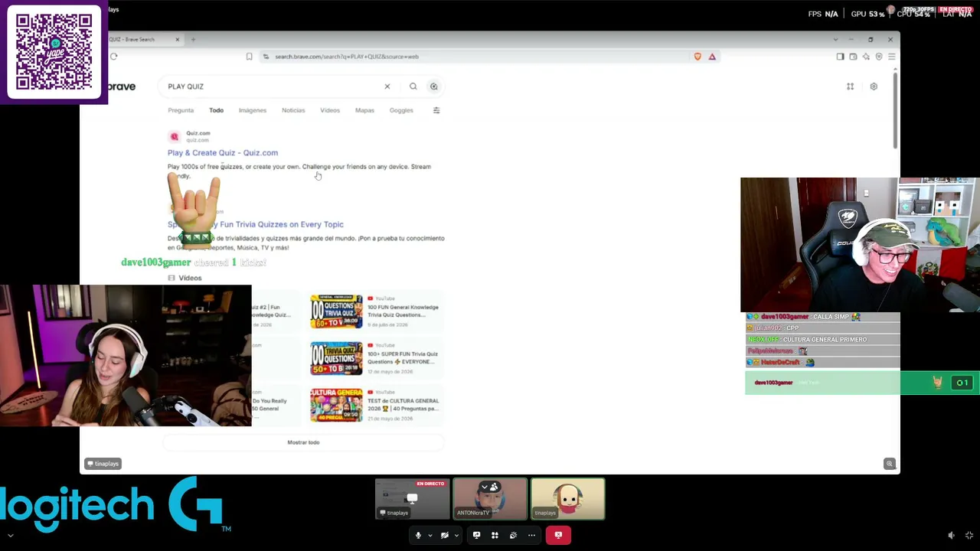
Task: Mute the microphone in call controls
Action: point(418,536)
